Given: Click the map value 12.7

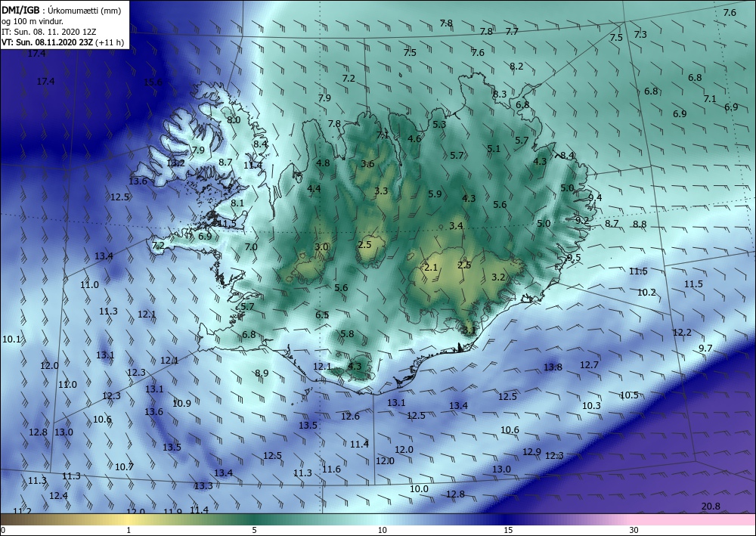Looking at the screenshot, I should [x=589, y=365].
